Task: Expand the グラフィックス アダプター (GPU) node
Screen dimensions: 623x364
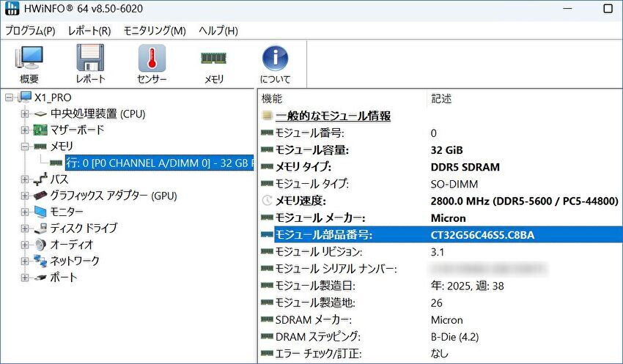Action: 25,196
